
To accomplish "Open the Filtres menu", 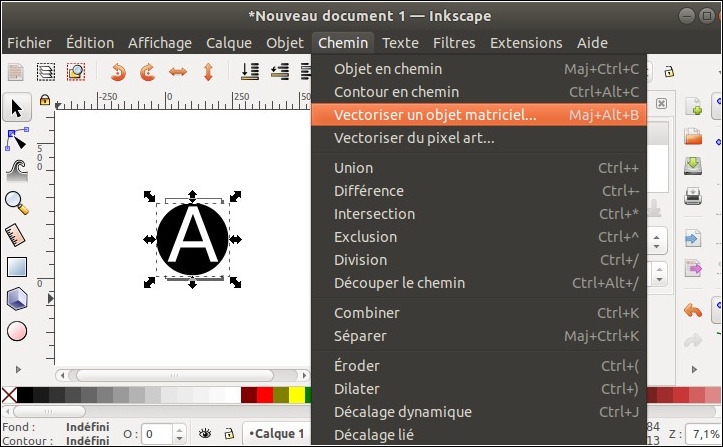I will click(x=454, y=43).
